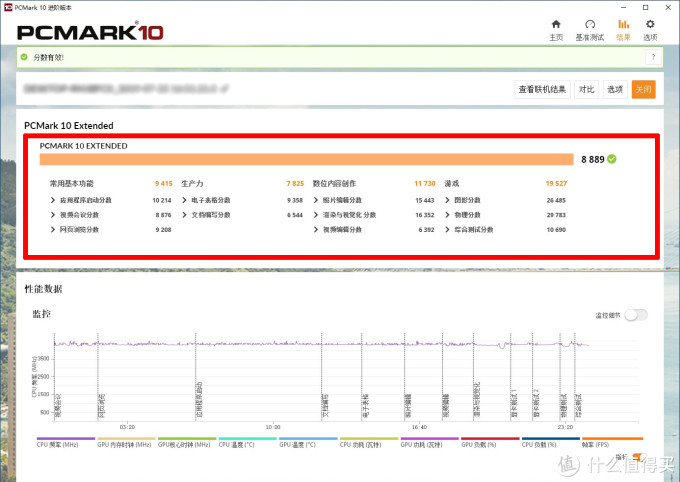Viewport: 680px width, 482px height.
Task: Click the 应用程序启动分数 value 10 214
Action: [162, 200]
